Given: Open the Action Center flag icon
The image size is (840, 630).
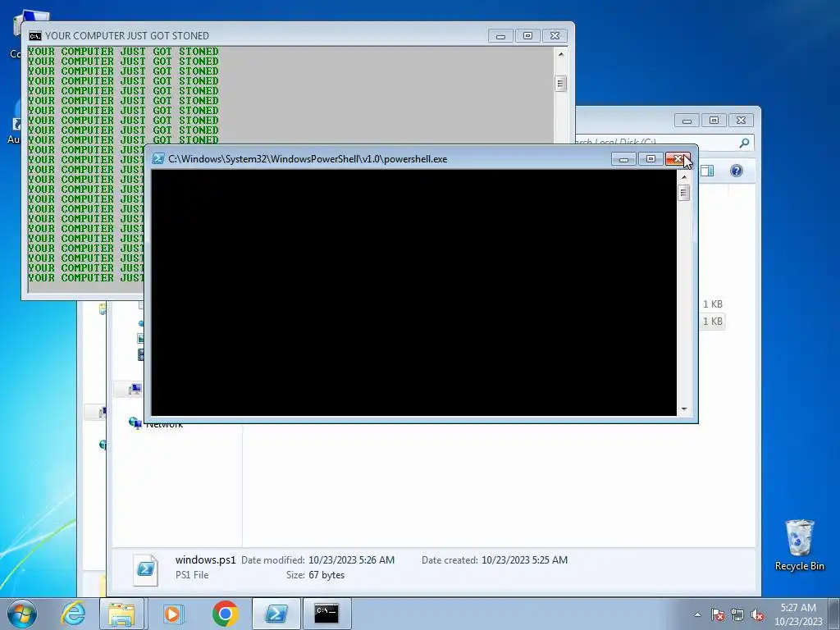Looking at the screenshot, I should click(718, 614).
